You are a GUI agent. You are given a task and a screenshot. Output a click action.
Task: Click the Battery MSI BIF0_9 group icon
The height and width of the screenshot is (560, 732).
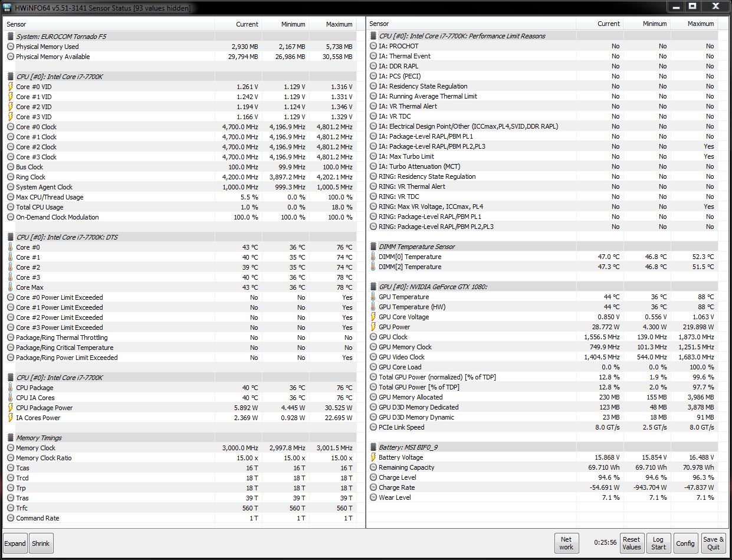[373, 447]
